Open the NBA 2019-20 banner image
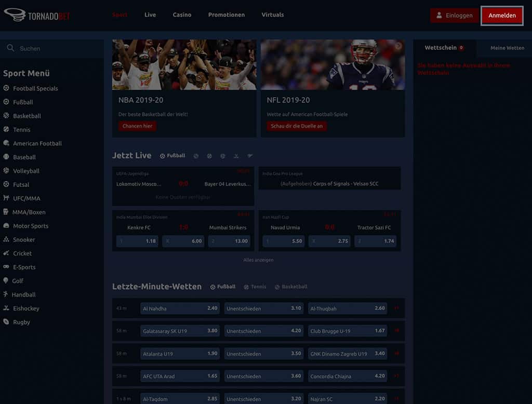532x404 pixels. pyautogui.click(x=184, y=64)
